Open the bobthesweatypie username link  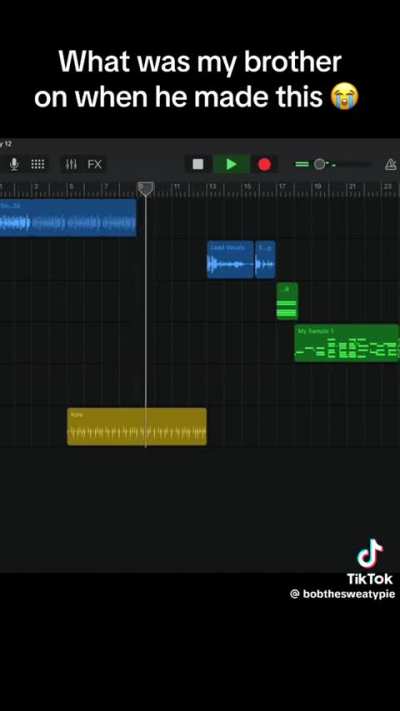pos(342,594)
